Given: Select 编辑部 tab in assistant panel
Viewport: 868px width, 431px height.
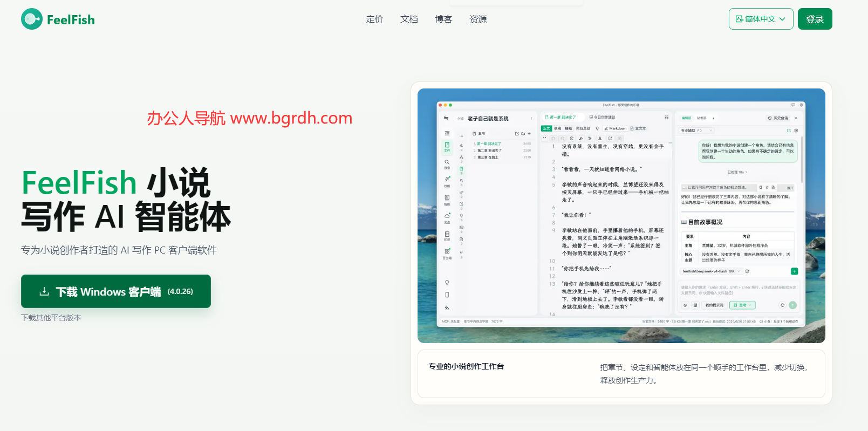Looking at the screenshot, I should coord(686,118).
